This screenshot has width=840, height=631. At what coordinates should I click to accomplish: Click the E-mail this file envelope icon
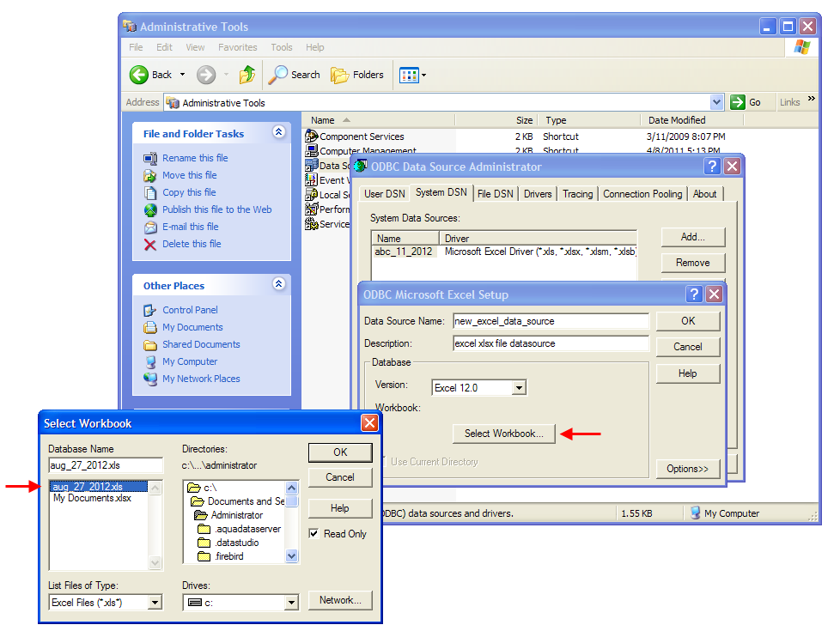(x=150, y=228)
